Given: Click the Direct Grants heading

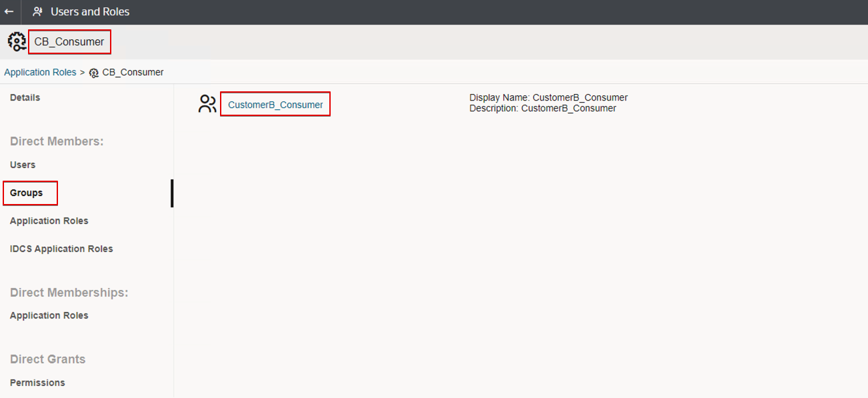Looking at the screenshot, I should pyautogui.click(x=48, y=359).
